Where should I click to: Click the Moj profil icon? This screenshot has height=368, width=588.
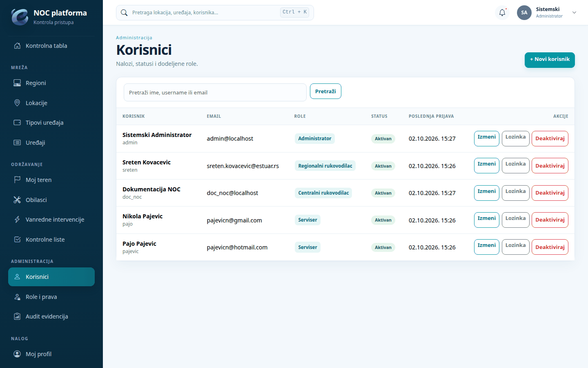pyautogui.click(x=17, y=354)
